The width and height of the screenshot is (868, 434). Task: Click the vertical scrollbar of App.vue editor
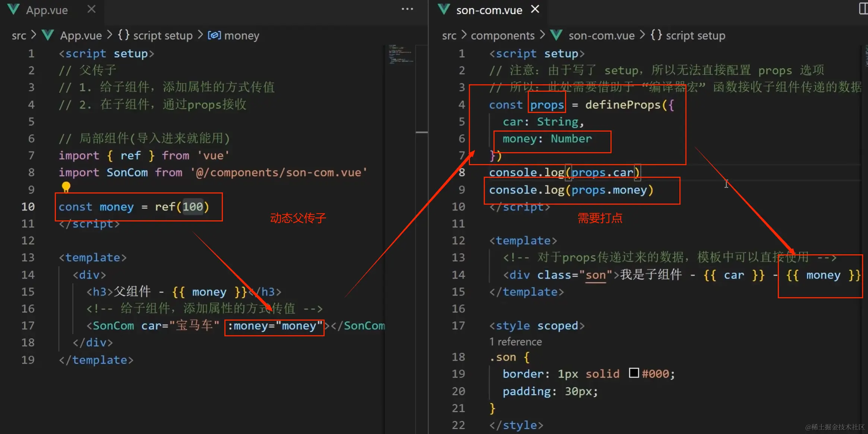422,239
